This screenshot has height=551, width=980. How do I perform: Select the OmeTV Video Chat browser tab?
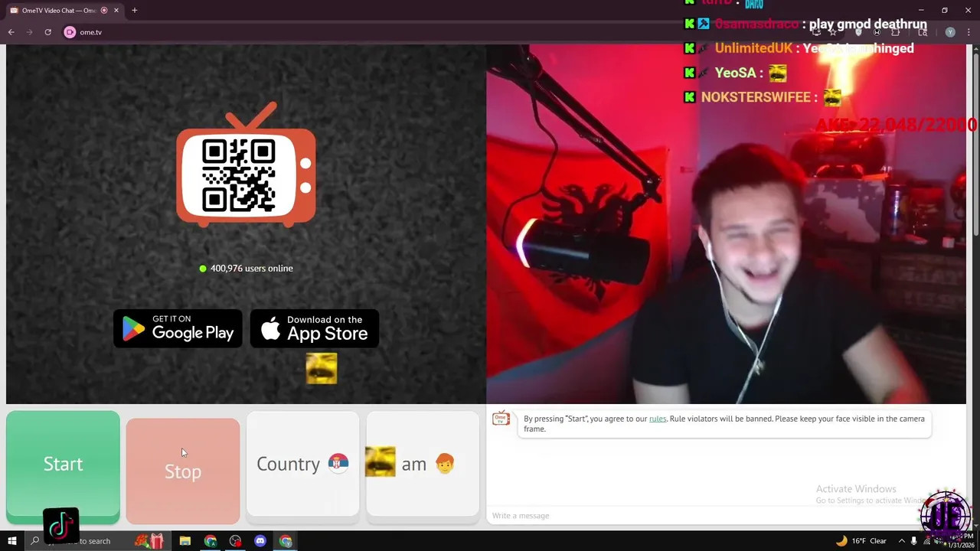point(64,10)
